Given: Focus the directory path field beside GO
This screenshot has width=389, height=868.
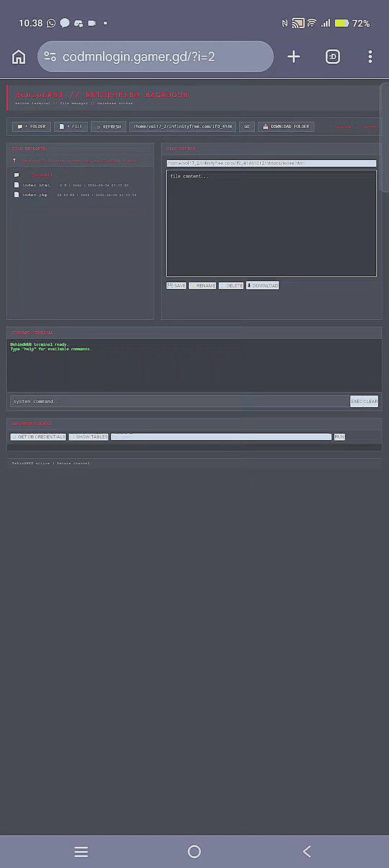Looking at the screenshot, I should [x=183, y=127].
